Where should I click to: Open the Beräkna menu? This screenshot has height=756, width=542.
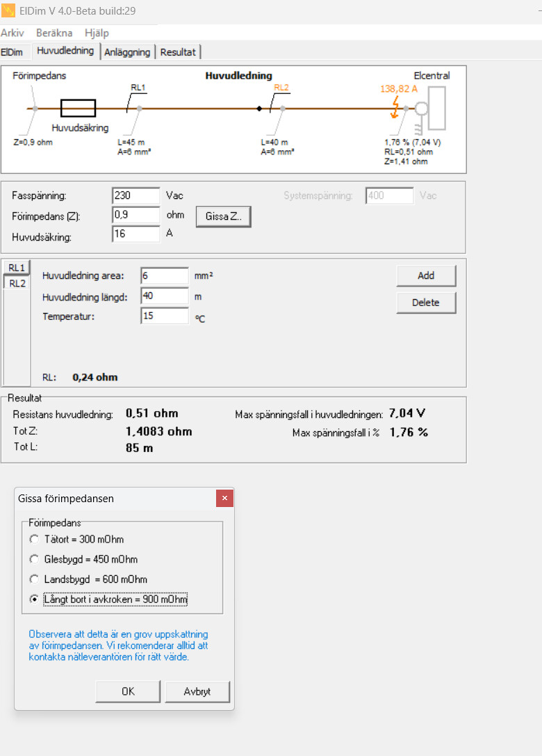pyautogui.click(x=54, y=33)
